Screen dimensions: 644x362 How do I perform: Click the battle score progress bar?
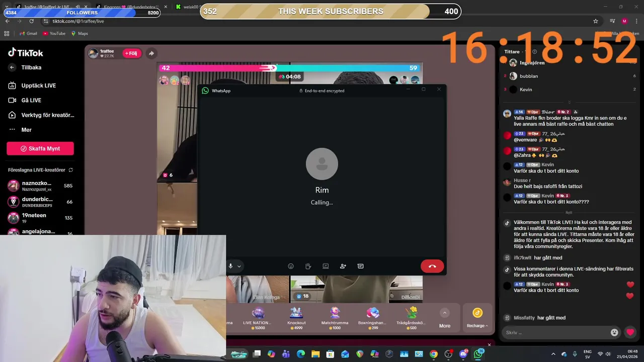(x=290, y=68)
